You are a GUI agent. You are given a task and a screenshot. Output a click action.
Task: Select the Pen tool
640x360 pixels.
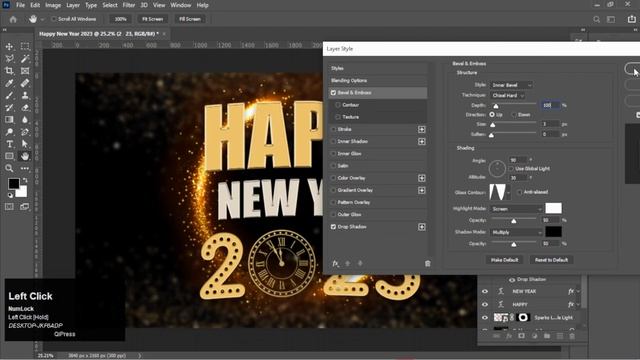25,132
